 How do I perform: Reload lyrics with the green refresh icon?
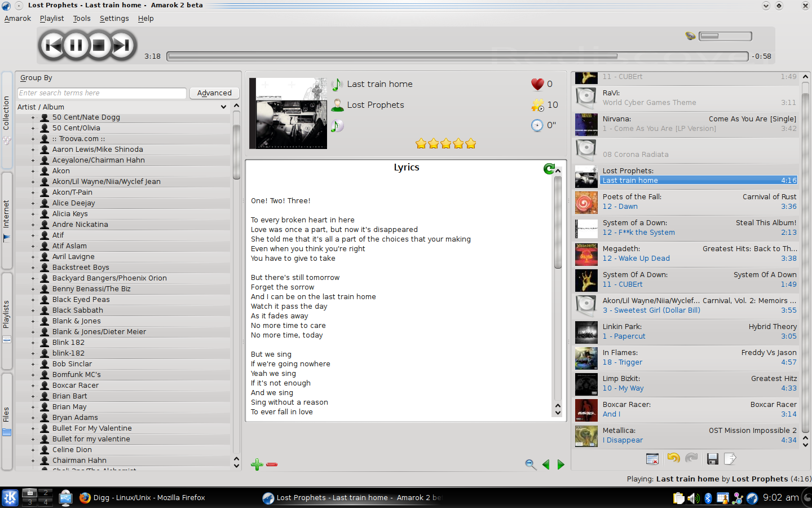tap(549, 168)
